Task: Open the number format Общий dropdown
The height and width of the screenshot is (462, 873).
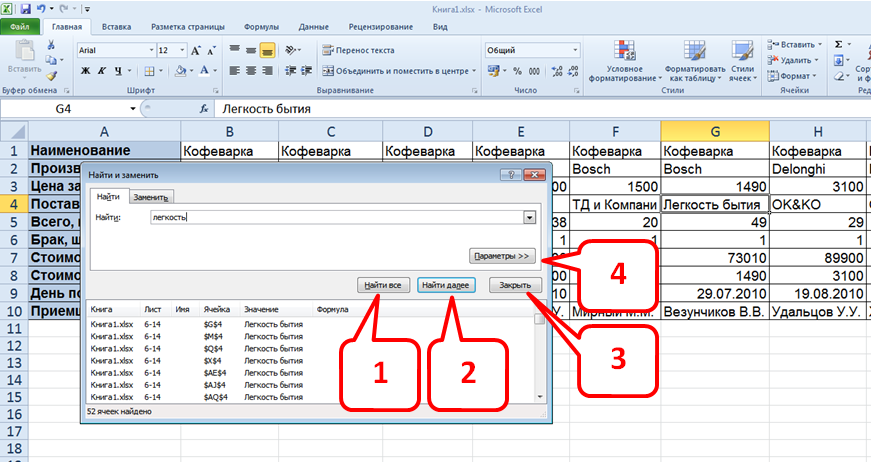Action: [575, 50]
